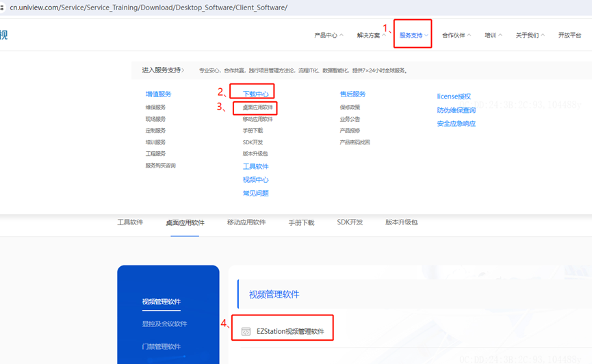Expand the 培训 top navigation item
592x364 pixels.
point(493,35)
